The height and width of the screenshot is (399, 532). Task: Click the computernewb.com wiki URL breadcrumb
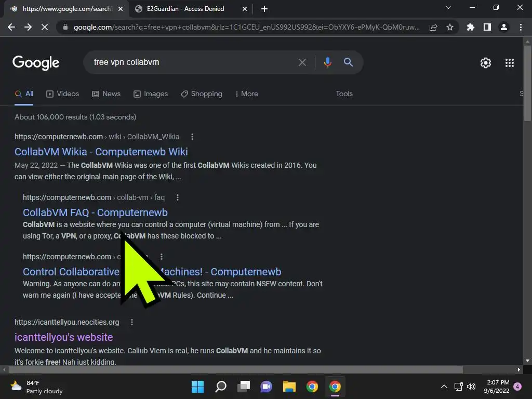pyautogui.click(x=97, y=137)
